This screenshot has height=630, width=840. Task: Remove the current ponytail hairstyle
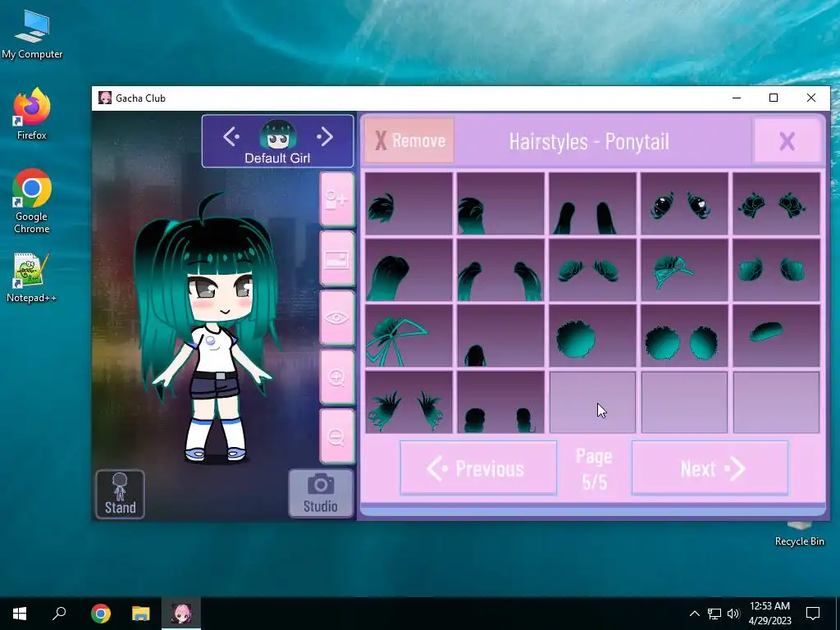[409, 141]
